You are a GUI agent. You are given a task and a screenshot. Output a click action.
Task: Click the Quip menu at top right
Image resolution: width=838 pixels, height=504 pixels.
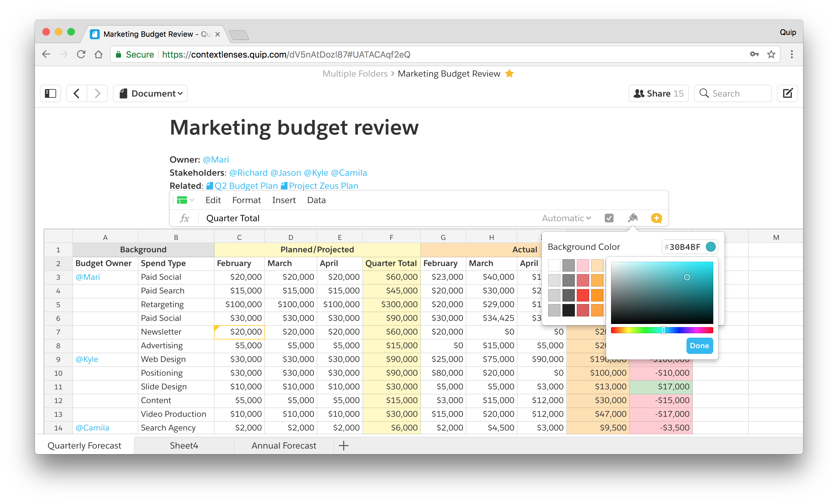(x=787, y=32)
